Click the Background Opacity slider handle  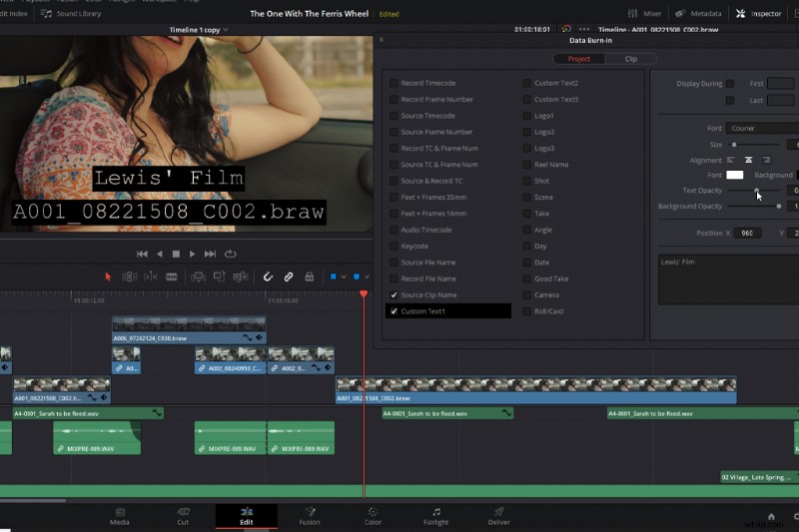tap(779, 207)
